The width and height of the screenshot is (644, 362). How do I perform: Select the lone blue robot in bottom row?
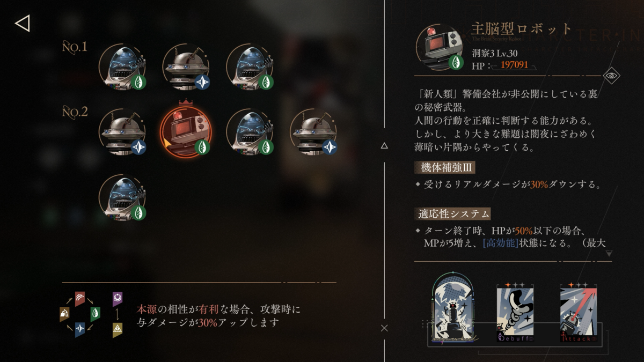[122, 197]
